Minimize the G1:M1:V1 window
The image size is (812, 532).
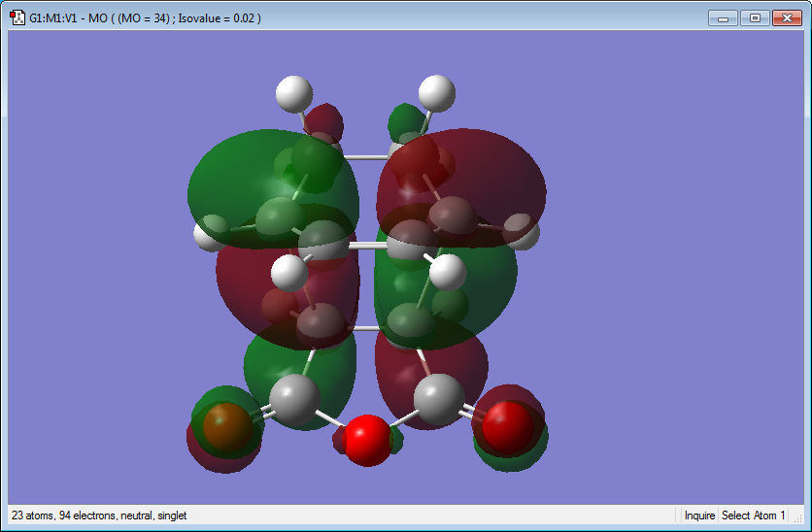[x=723, y=18]
